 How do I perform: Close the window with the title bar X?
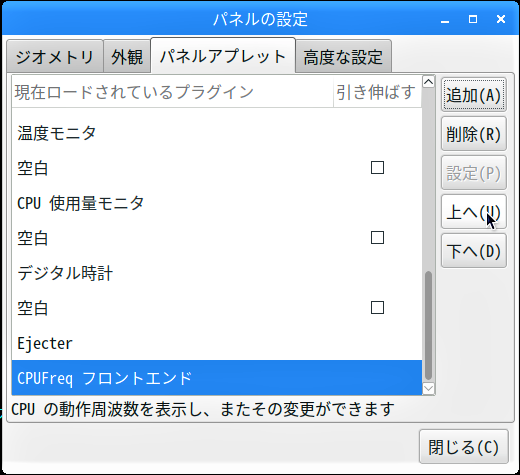click(x=501, y=19)
